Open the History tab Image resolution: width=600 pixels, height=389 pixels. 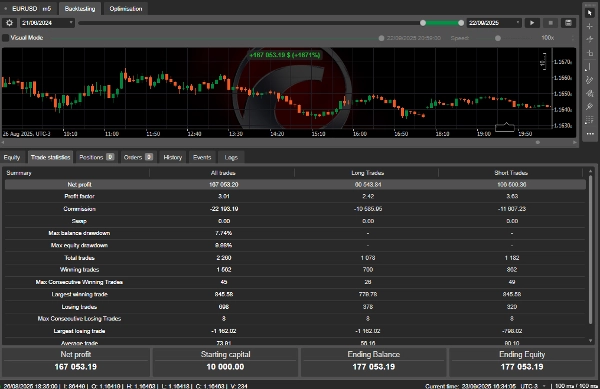173,157
